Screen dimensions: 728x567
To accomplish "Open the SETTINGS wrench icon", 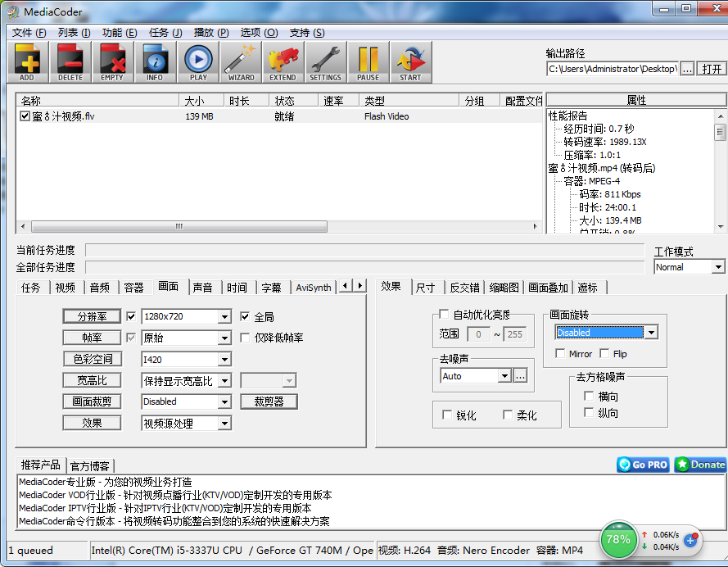I will (325, 63).
